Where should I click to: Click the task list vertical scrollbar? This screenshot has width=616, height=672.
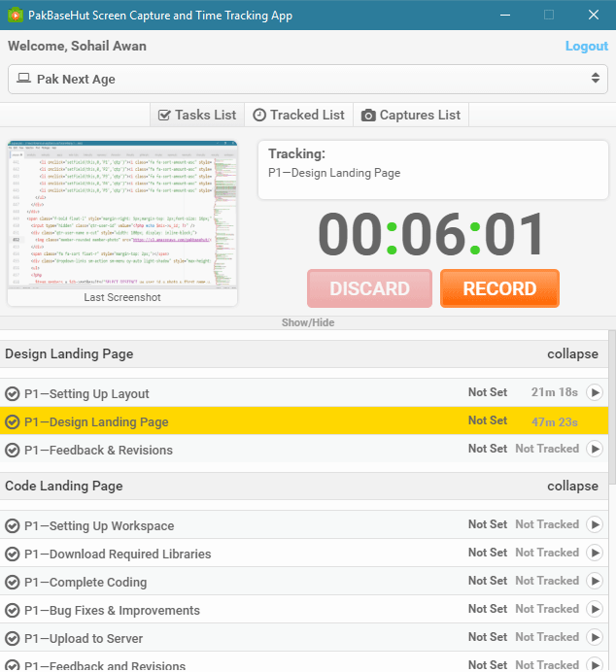coord(612,407)
